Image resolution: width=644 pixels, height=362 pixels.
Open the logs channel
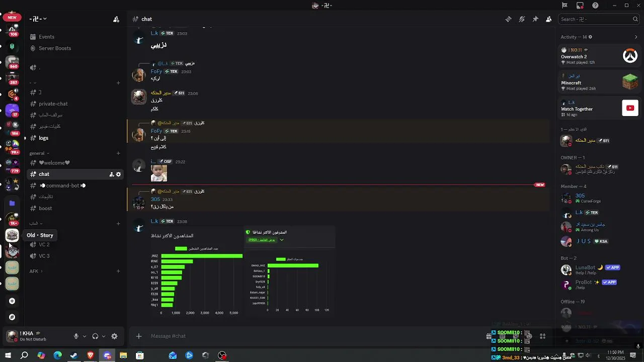pos(75,138)
